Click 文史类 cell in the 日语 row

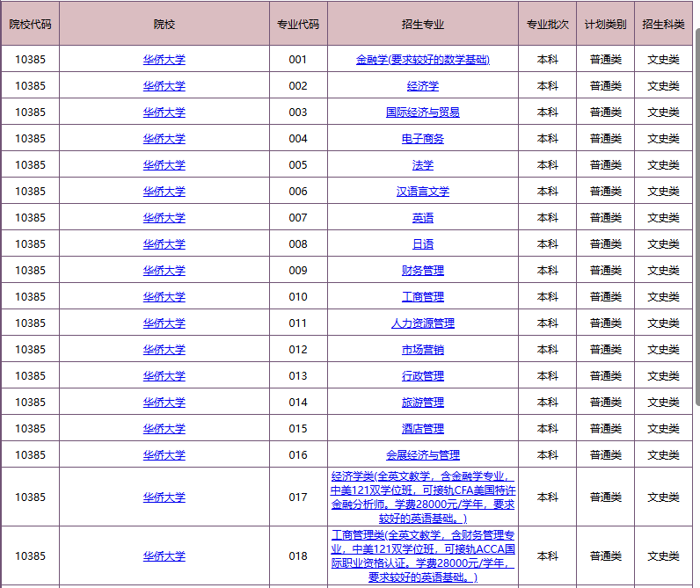[x=663, y=243]
